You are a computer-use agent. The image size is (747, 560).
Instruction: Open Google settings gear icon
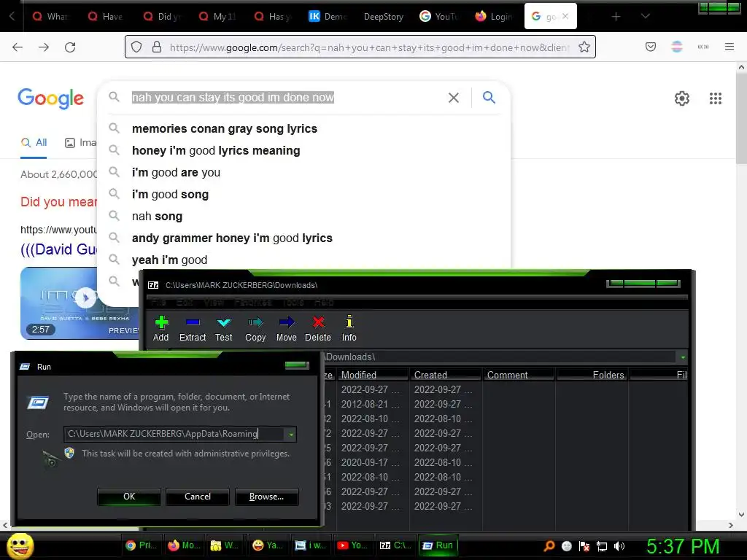coord(682,98)
